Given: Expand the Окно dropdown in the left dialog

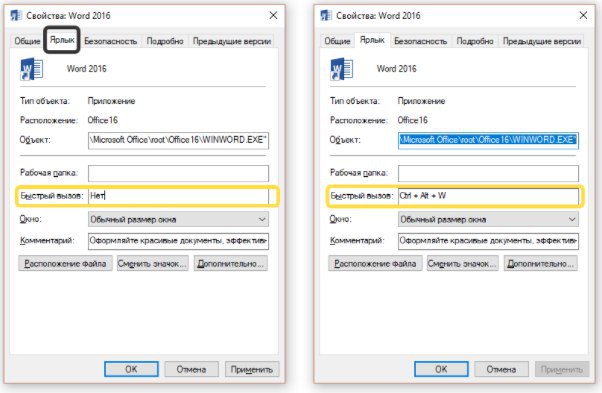Looking at the screenshot, I should [x=178, y=219].
